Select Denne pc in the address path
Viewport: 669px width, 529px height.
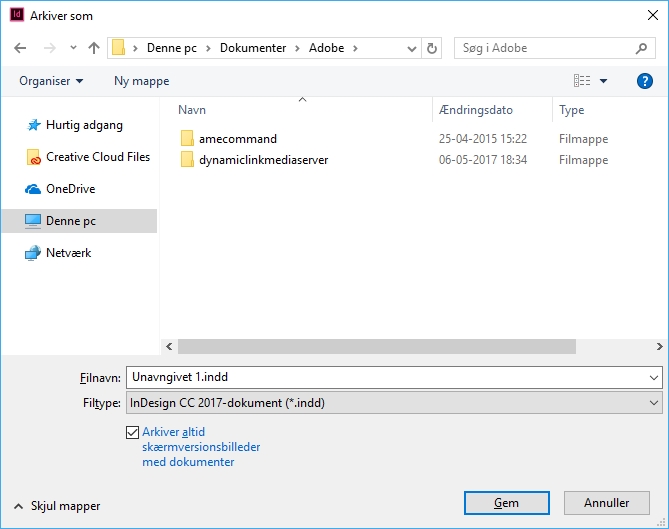172,48
